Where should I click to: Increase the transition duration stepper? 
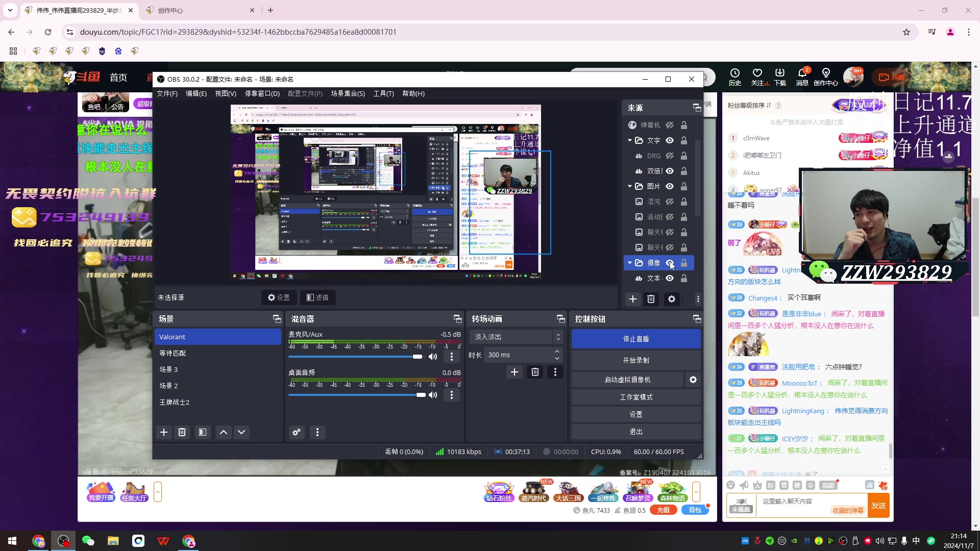[557, 352]
